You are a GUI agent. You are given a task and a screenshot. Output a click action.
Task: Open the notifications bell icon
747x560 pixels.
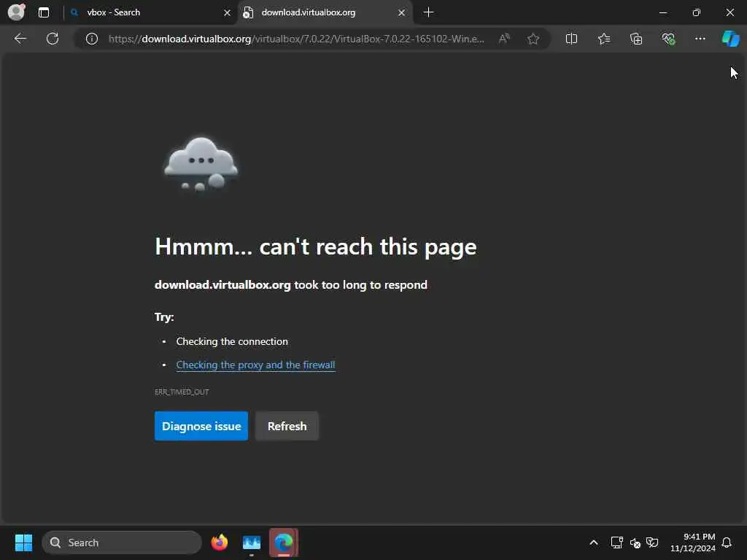tap(727, 542)
